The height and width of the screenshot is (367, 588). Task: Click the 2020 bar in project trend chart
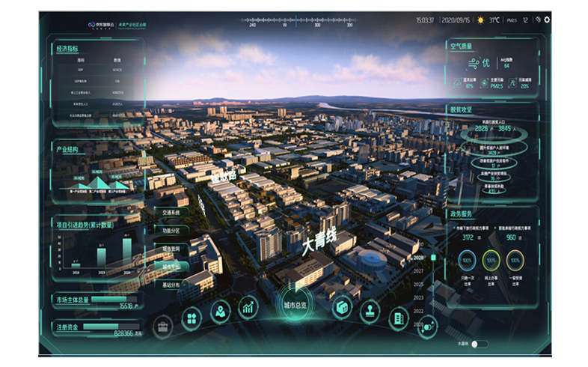tap(127, 252)
